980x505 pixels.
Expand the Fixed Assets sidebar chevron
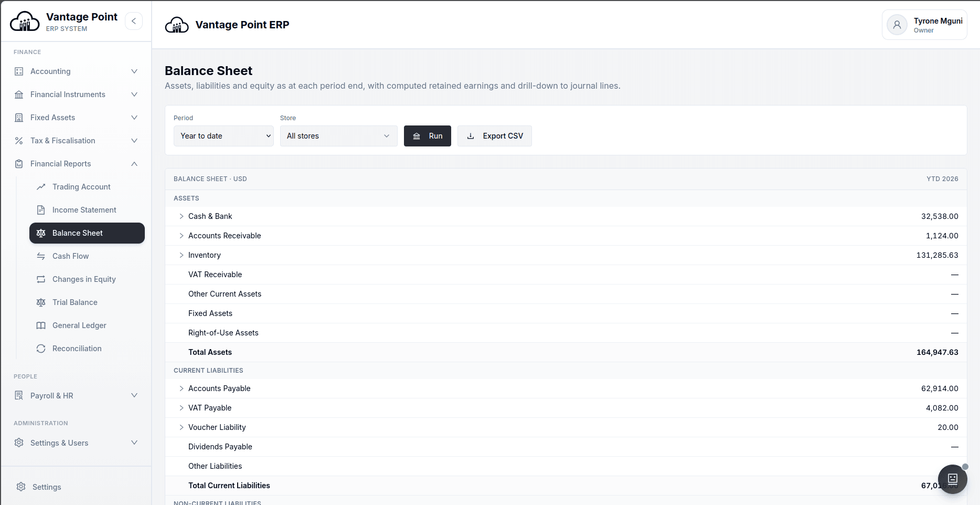pyautogui.click(x=134, y=118)
